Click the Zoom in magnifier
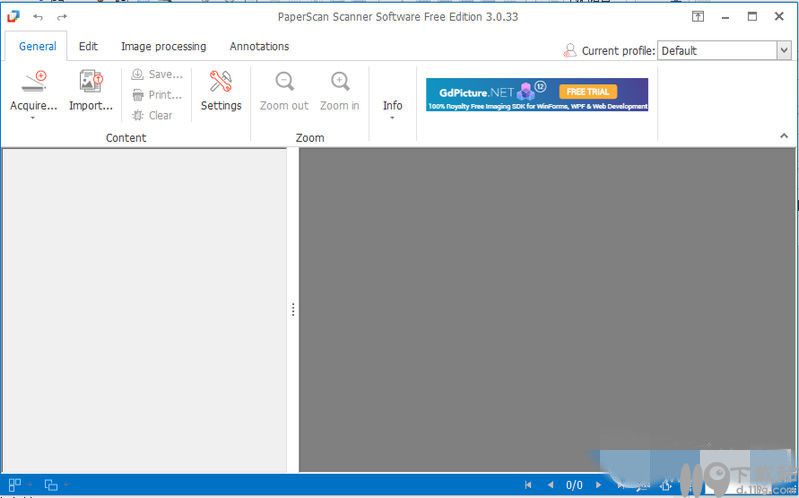This screenshot has width=799, height=498. click(340, 81)
